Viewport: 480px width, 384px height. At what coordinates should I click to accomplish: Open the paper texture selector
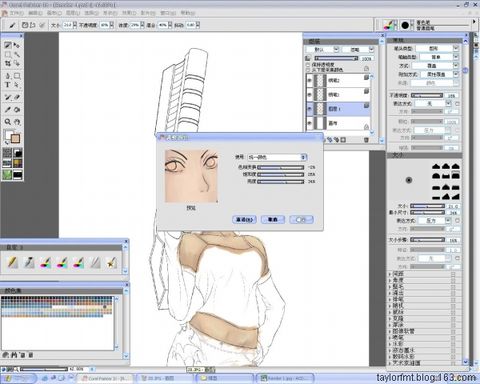pyautogui.click(x=7, y=153)
